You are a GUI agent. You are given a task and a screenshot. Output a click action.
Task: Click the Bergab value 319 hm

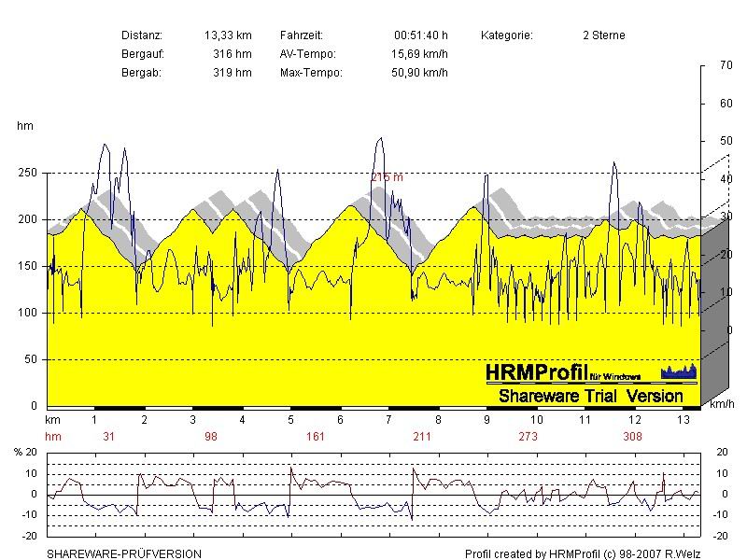pos(233,73)
